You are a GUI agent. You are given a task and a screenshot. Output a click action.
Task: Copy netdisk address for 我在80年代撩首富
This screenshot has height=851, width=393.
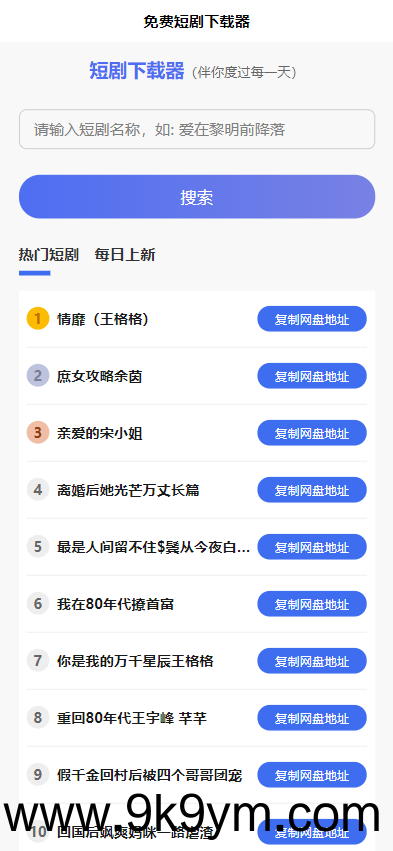coord(312,604)
